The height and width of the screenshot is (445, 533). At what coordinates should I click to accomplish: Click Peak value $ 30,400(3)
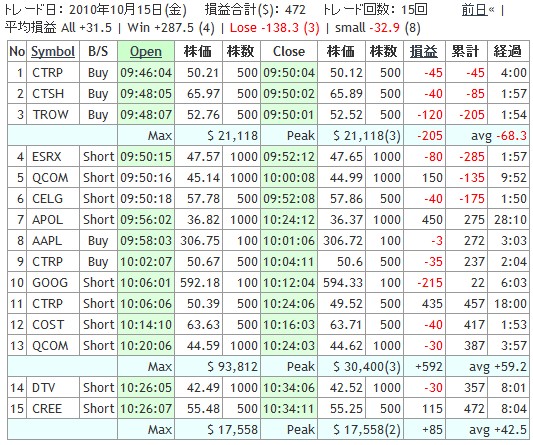(367, 366)
